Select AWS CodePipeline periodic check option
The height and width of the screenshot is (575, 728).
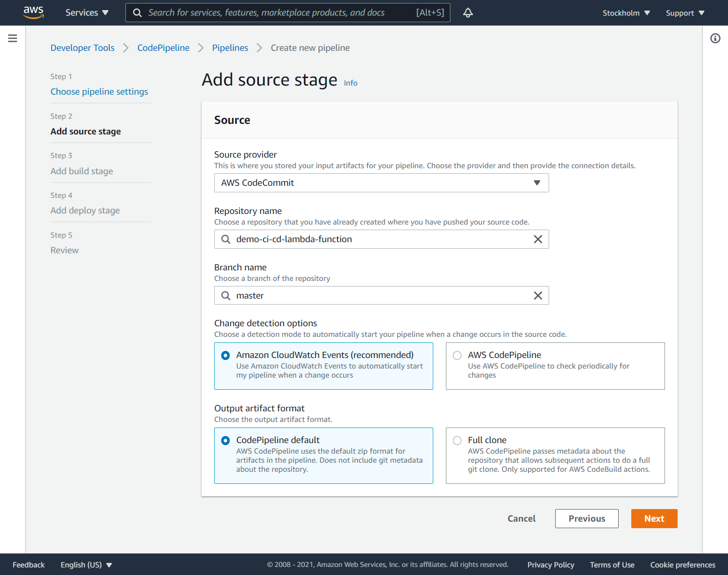[x=555, y=366]
